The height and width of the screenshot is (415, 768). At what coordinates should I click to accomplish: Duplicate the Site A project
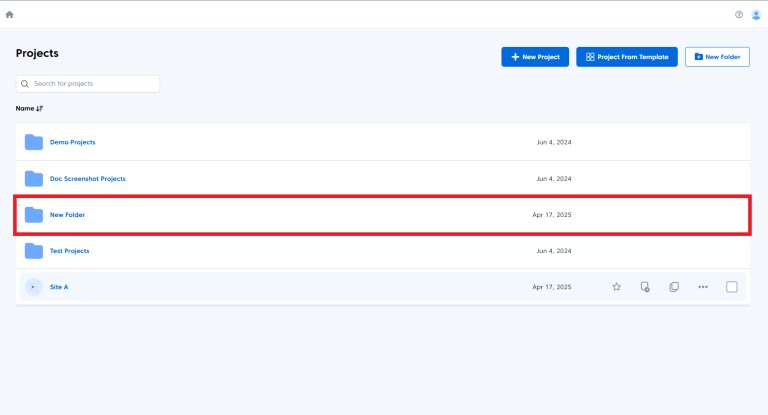coord(674,287)
